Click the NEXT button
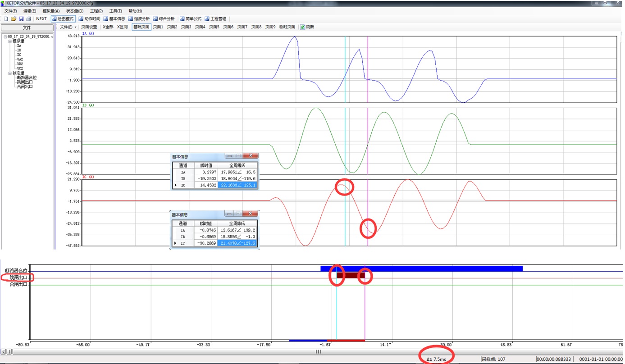Screen dimensions: 625x364 pyautogui.click(x=41, y=19)
